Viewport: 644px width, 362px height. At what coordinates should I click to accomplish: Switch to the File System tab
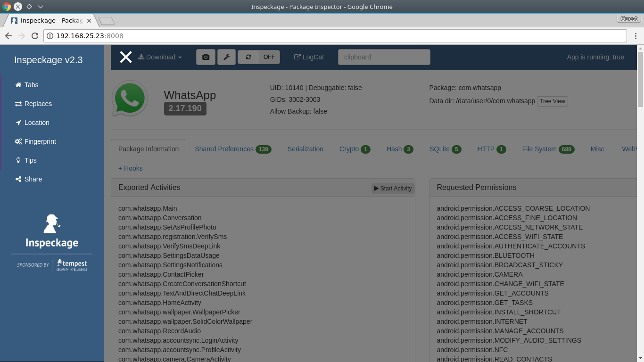(548, 149)
